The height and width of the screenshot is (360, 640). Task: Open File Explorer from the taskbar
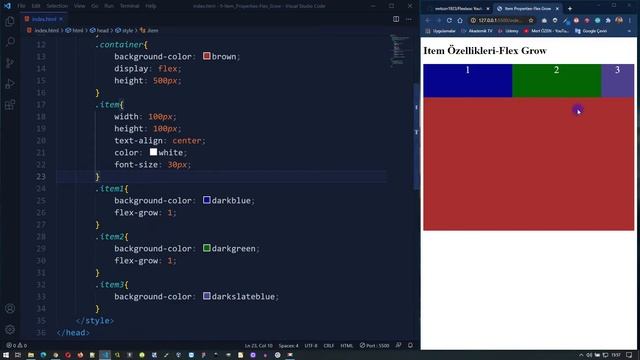tap(31, 355)
